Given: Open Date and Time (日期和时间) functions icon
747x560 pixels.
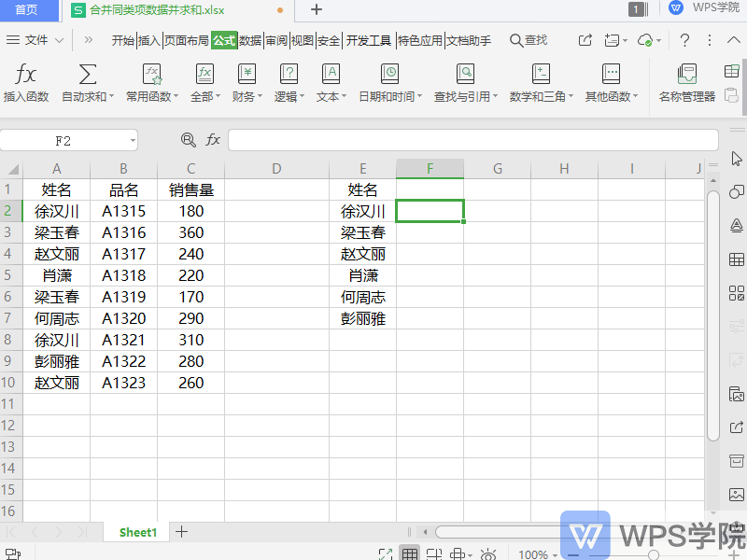Looking at the screenshot, I should [x=389, y=75].
